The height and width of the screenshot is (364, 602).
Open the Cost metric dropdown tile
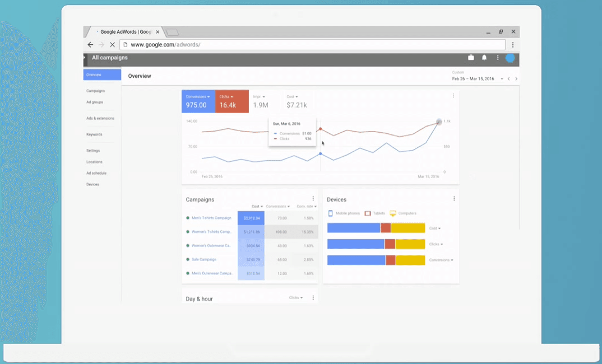(x=299, y=101)
